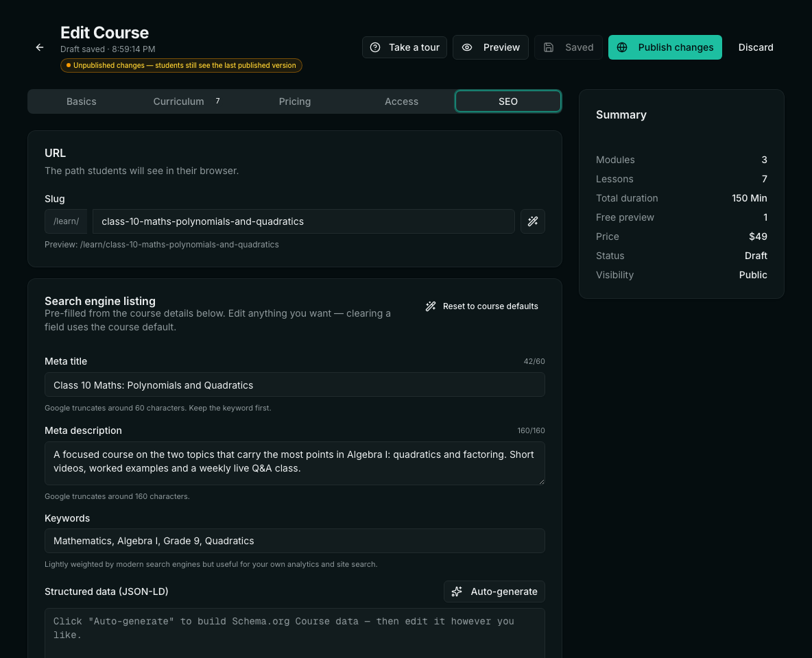The width and height of the screenshot is (812, 658).
Task: Click the Lessons count of 7
Action: [x=765, y=179]
